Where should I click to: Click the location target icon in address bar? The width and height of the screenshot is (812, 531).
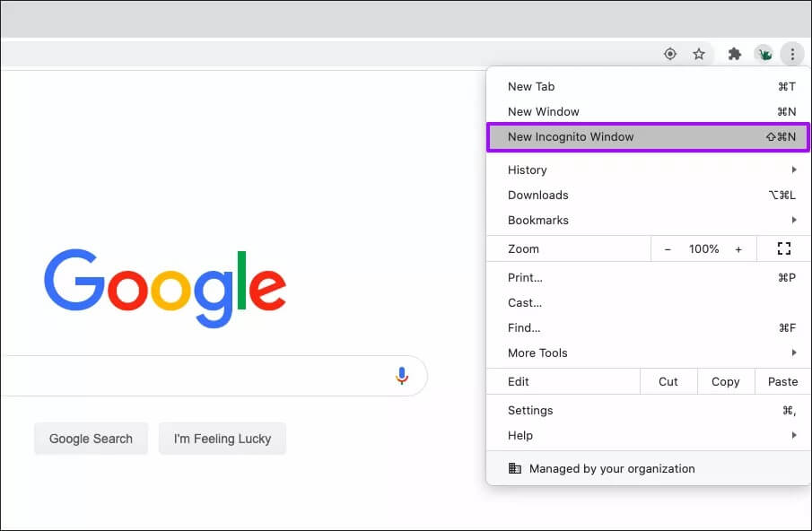click(x=669, y=54)
